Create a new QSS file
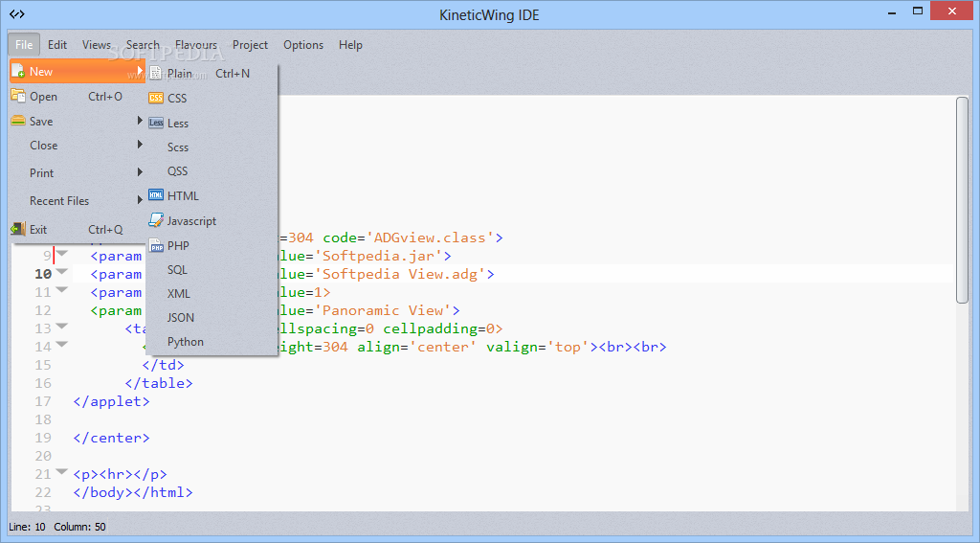This screenshot has height=543, width=980. 212,170
